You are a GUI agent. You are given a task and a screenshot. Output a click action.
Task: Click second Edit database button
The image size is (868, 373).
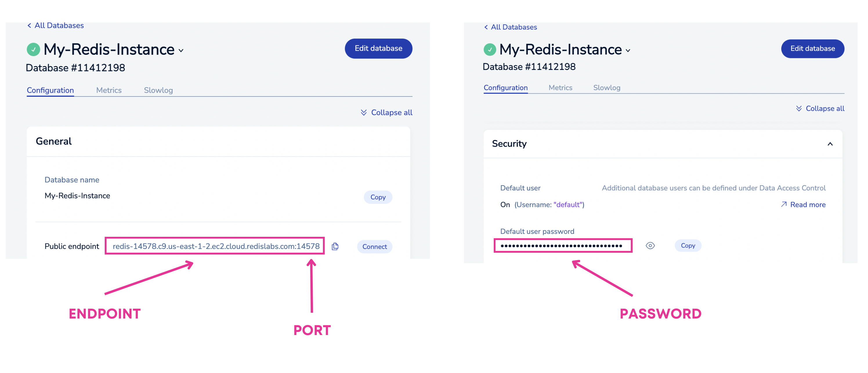tap(812, 48)
